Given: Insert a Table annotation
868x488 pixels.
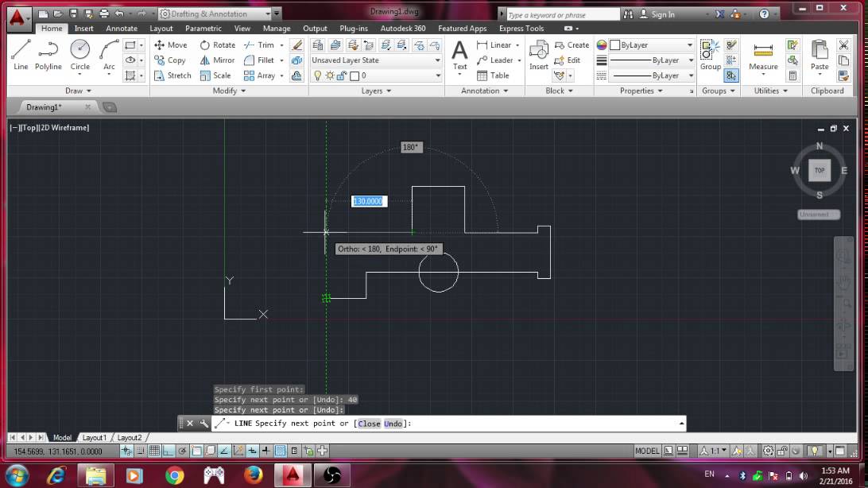Looking at the screenshot, I should pyautogui.click(x=494, y=76).
